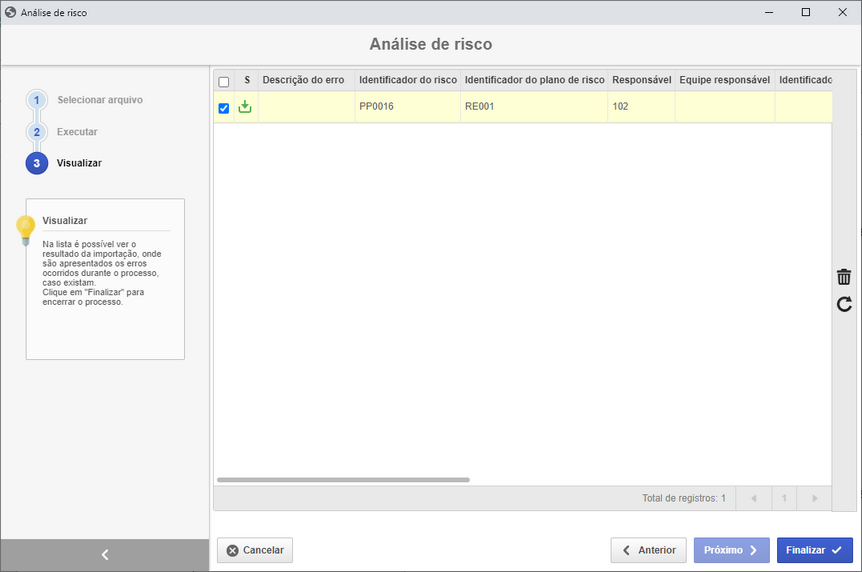Screen dimensions: 862x572
Task: Minimize the Análise de risco window
Action: pos(769,12)
